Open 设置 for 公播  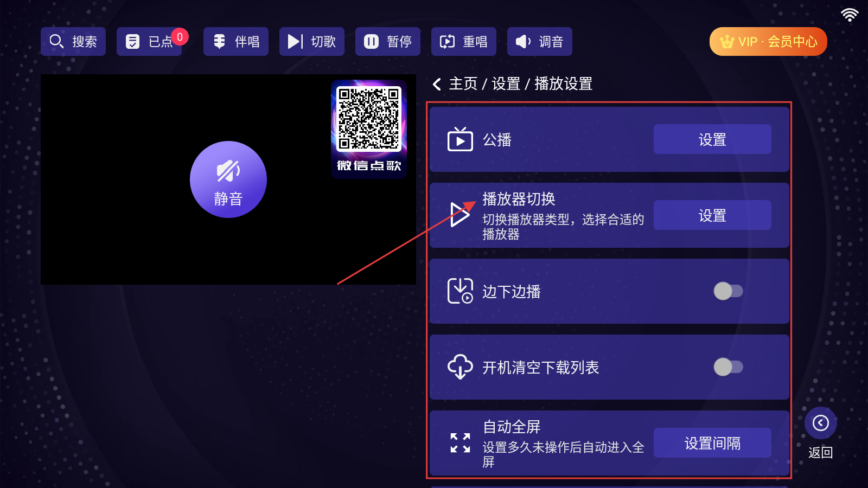tap(712, 139)
